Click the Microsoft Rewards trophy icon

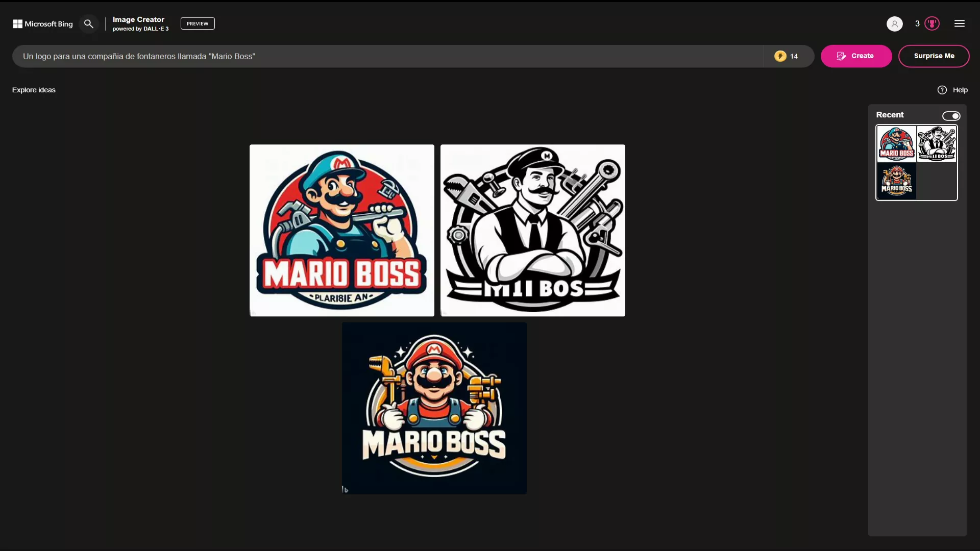932,24
